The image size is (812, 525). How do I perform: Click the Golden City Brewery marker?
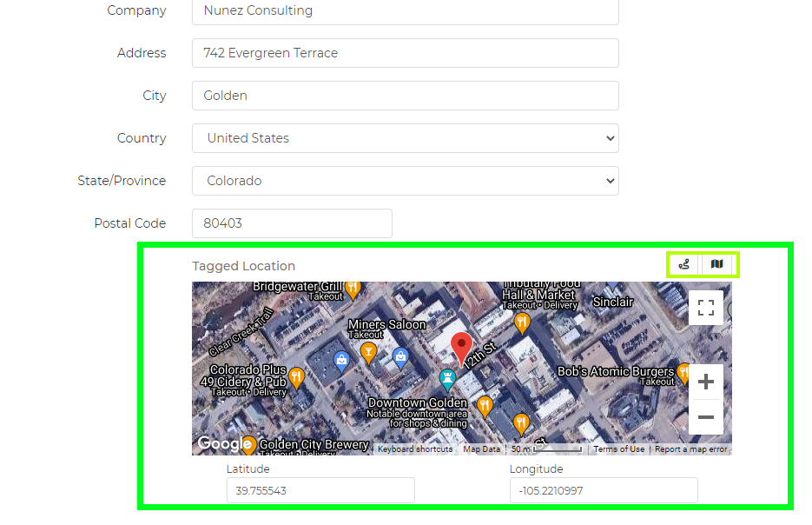point(249,445)
